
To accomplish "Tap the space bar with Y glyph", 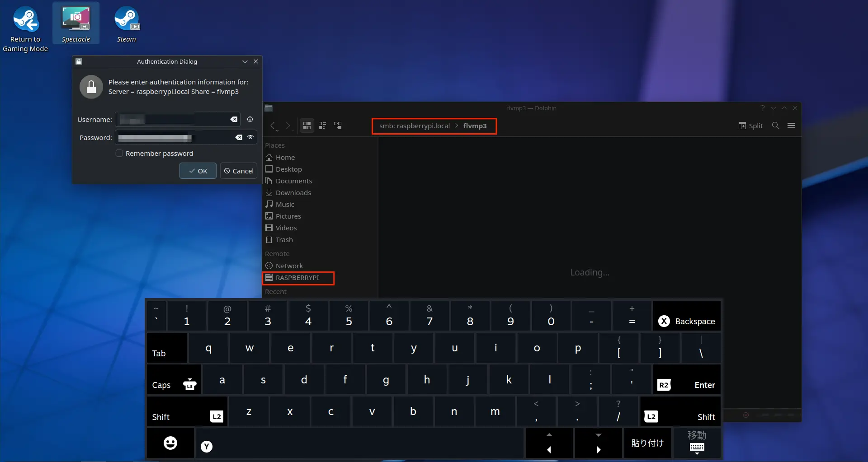I will pos(359,443).
